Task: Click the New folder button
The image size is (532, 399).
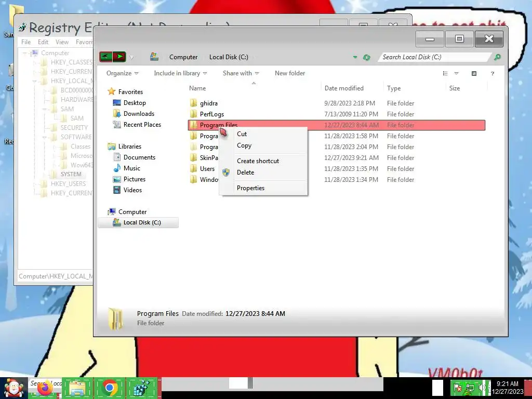Action: [290, 73]
